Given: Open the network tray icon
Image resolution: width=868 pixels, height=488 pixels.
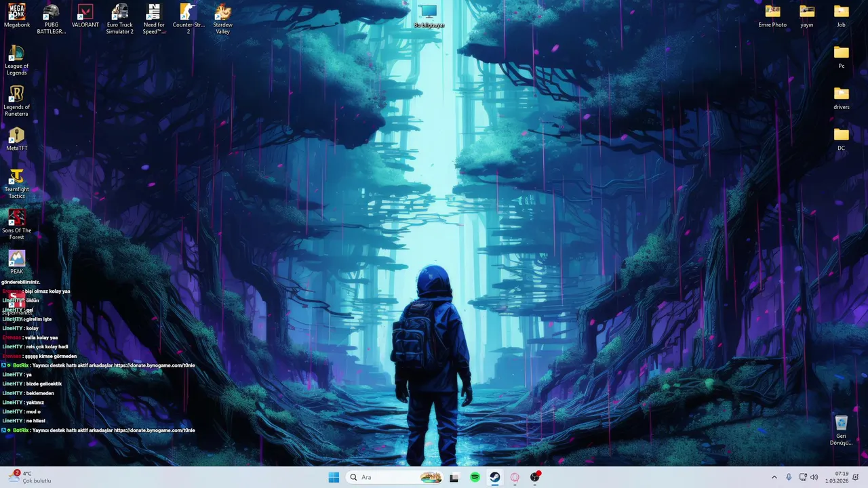Looking at the screenshot, I should pyautogui.click(x=803, y=477).
